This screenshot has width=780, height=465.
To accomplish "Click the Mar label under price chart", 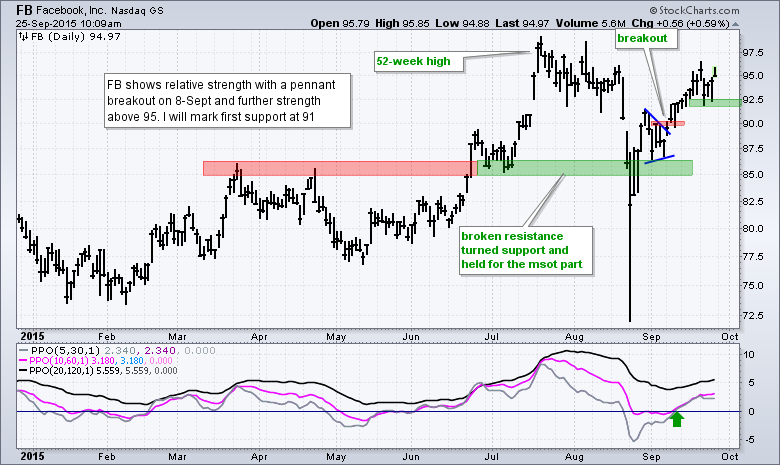I will (177, 337).
